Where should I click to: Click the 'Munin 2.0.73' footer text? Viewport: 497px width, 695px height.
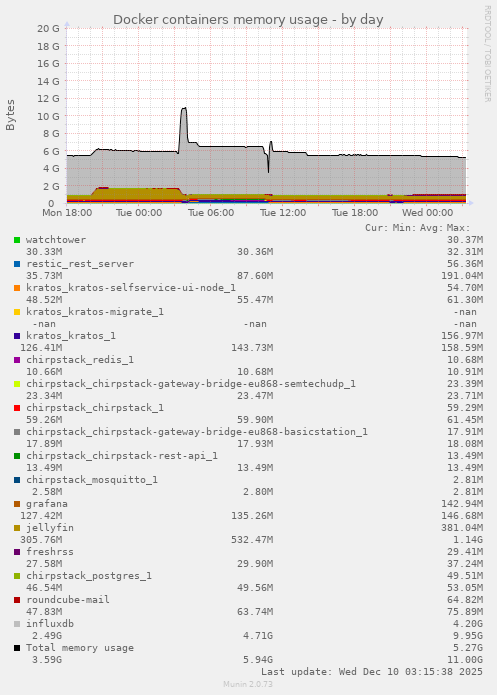[x=248, y=684]
